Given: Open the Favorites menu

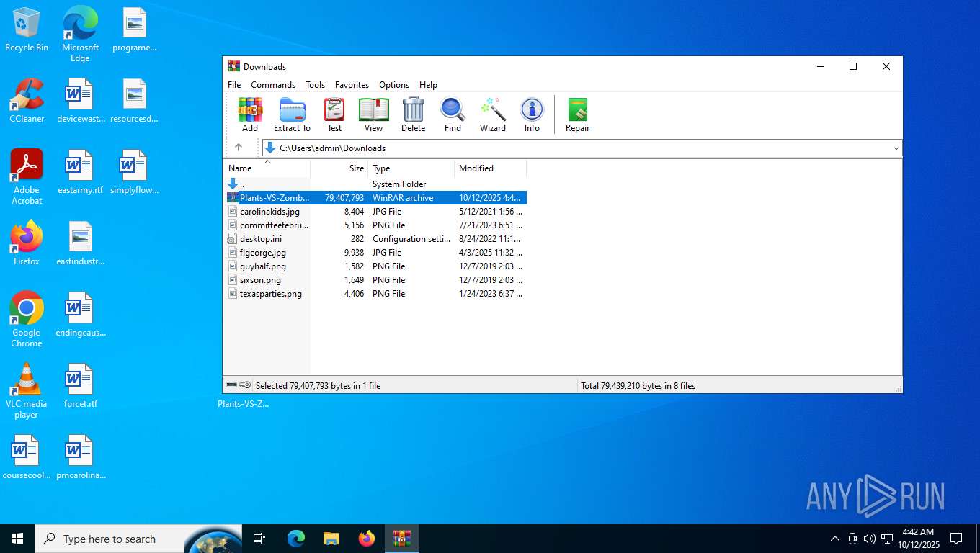Looking at the screenshot, I should [352, 85].
